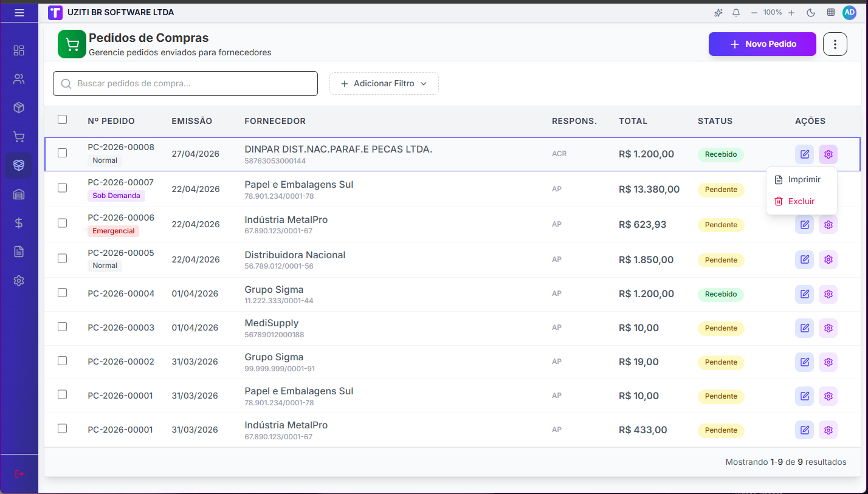Check the select-all checkbox in the table header
Image resolution: width=868 pixels, height=494 pixels.
(x=62, y=120)
